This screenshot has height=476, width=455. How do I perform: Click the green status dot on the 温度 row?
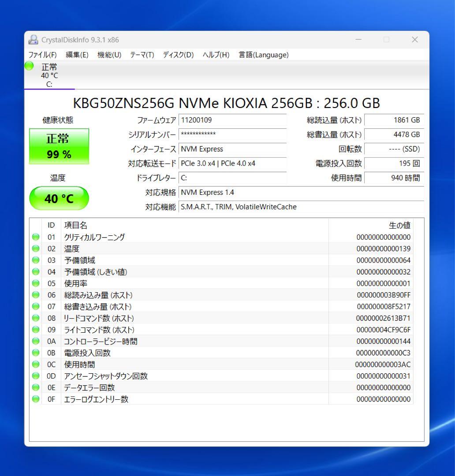point(36,249)
